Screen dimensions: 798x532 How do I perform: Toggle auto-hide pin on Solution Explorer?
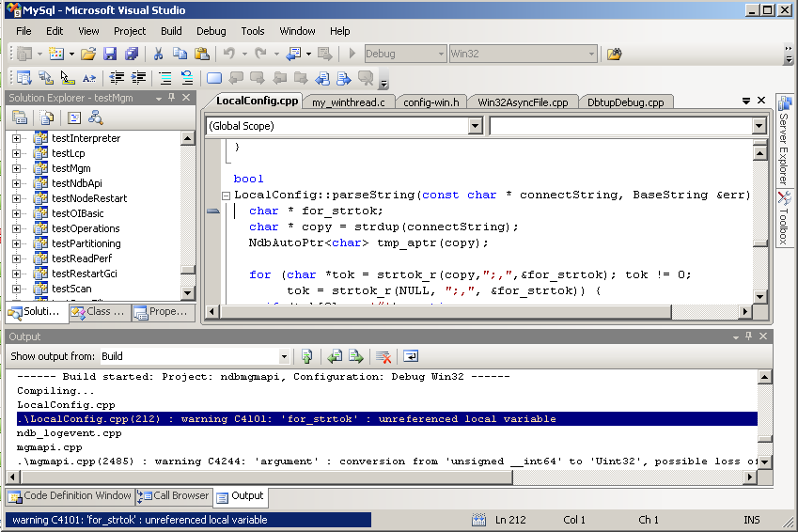point(172,98)
